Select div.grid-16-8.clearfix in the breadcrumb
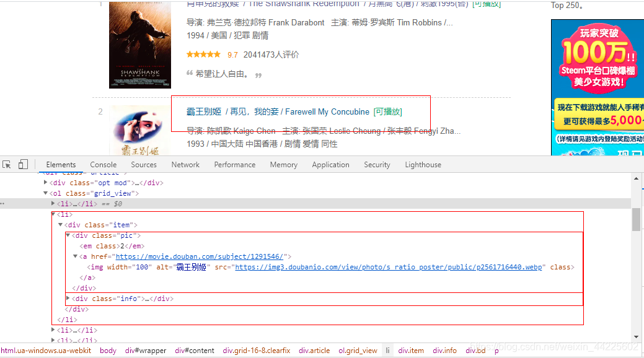 click(256, 351)
